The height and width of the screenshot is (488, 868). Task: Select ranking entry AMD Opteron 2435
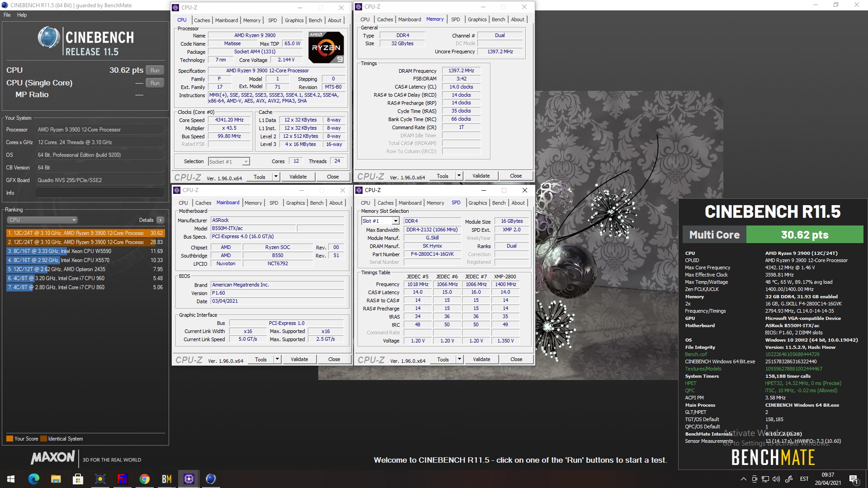pyautogui.click(x=85, y=269)
